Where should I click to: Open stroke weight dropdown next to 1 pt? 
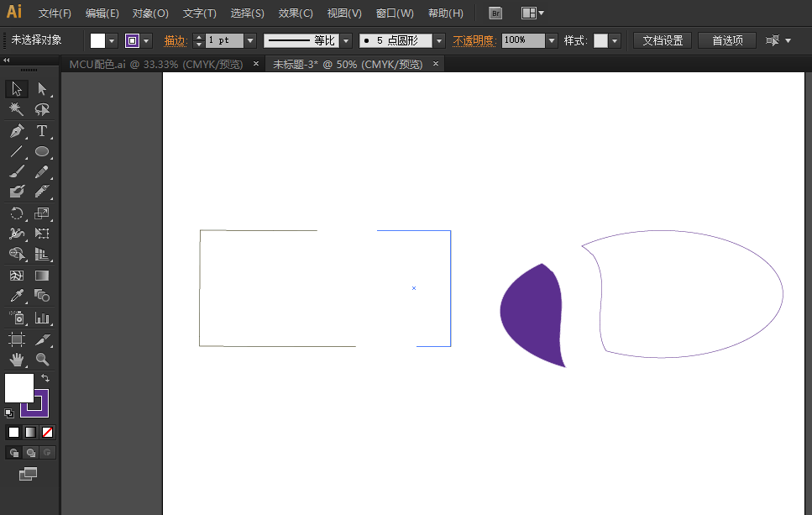click(x=250, y=40)
